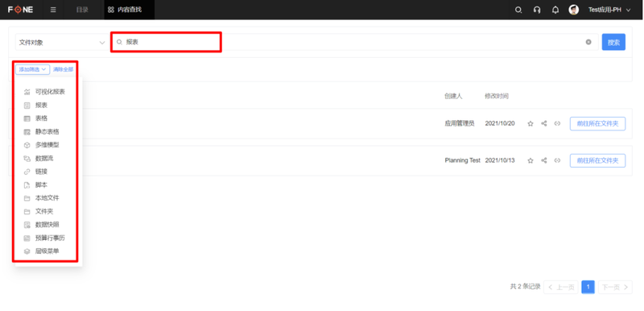644x311 pixels.
Task: Click the FONE logo
Action: [x=21, y=10]
